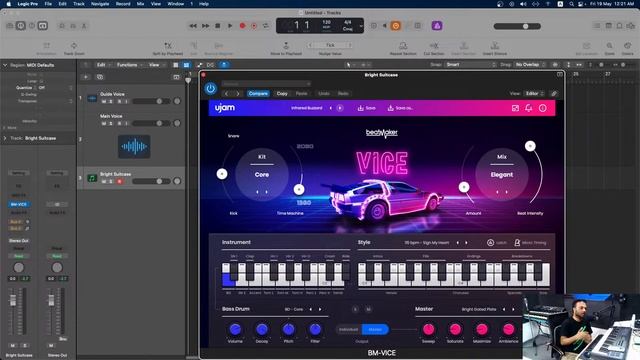Open the plugin View Editor dropdown
Screen dimensions: 640x360
(x=534, y=93)
